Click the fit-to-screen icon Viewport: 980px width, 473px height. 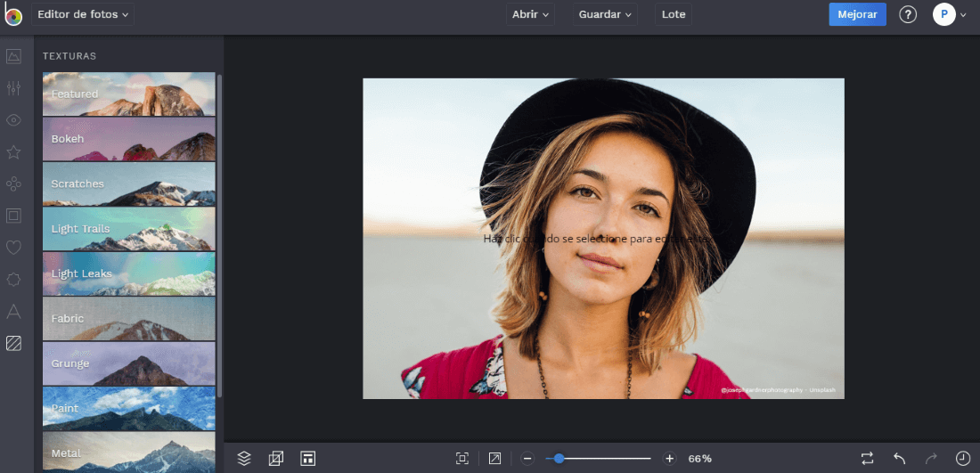[462, 458]
